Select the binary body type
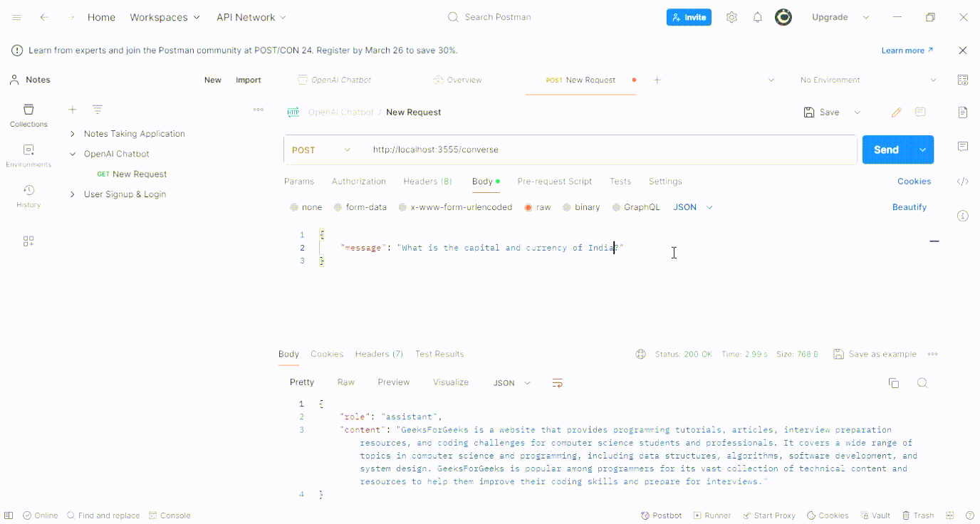980x524 pixels. click(x=581, y=207)
